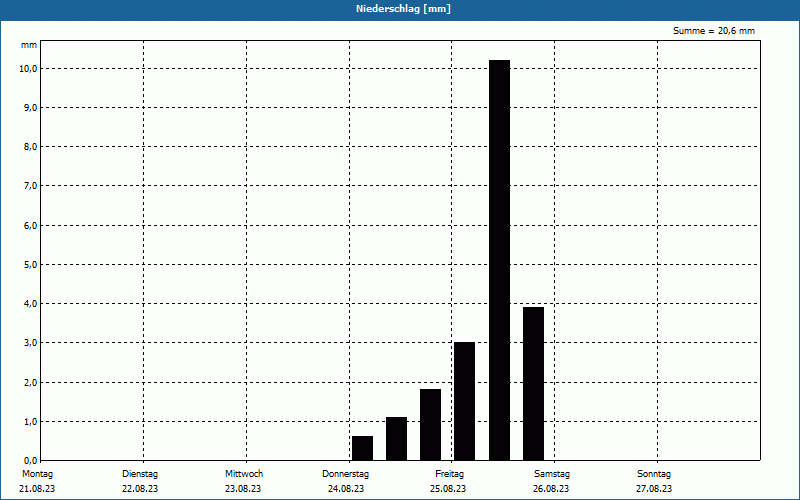Click the bar just under 4,0 mm

[534, 384]
